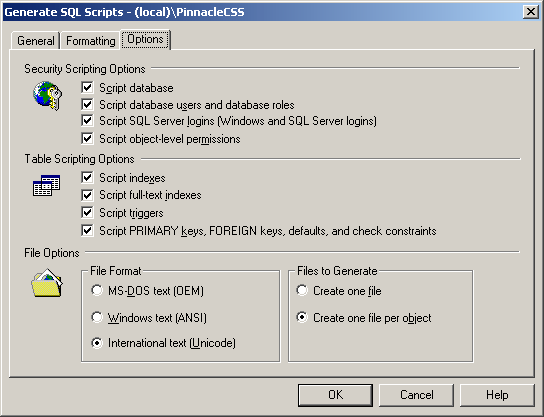Toggle Script SQL Server logins checkbox
The width and height of the screenshot is (544, 417).
(x=87, y=121)
